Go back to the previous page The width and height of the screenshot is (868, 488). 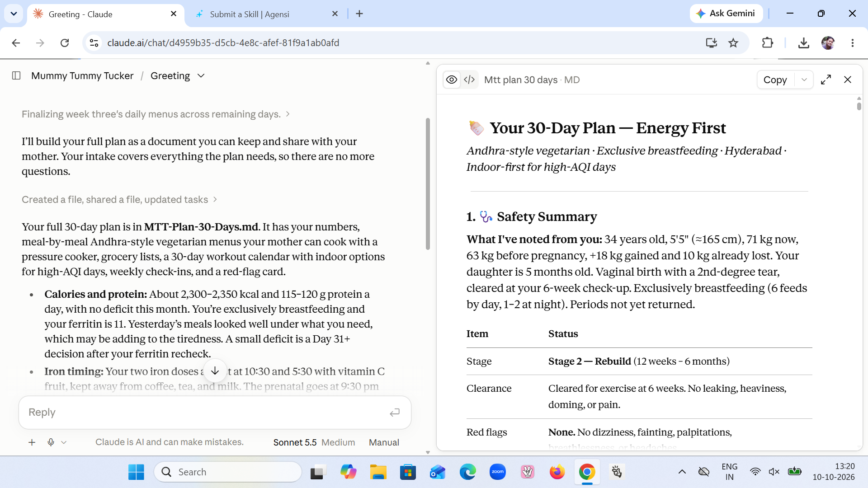click(x=16, y=43)
